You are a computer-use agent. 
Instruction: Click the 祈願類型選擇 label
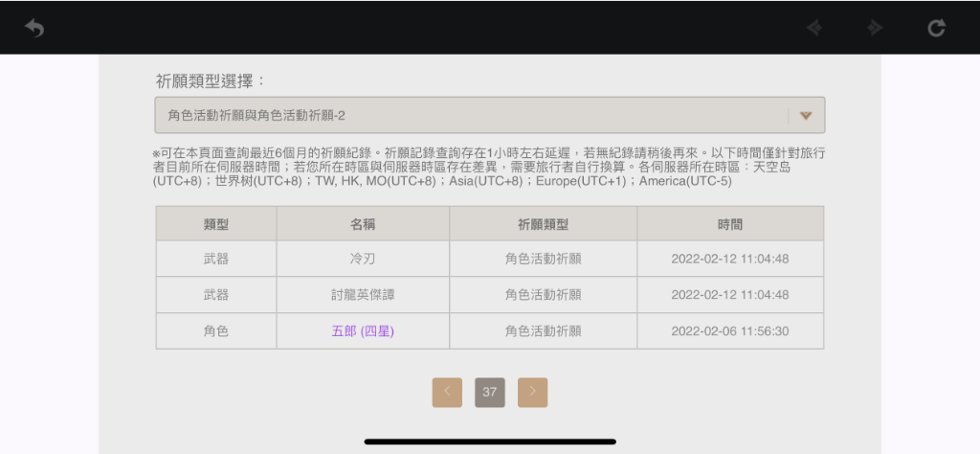pos(212,81)
